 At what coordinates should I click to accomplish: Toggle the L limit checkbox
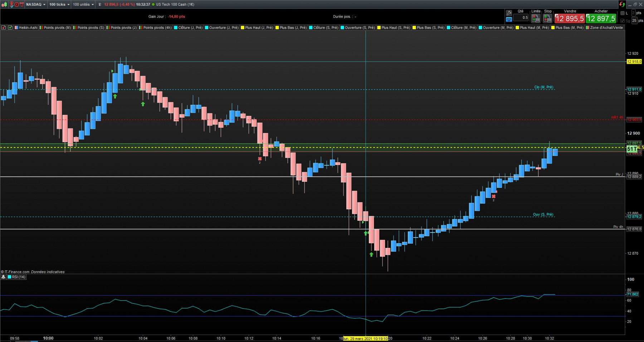click(623, 13)
